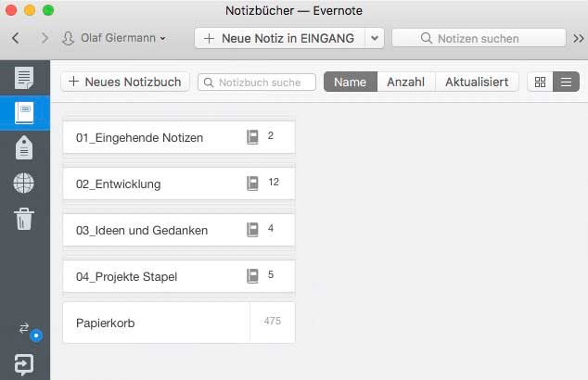Expand the toolbar overflow chevrons

tap(579, 38)
